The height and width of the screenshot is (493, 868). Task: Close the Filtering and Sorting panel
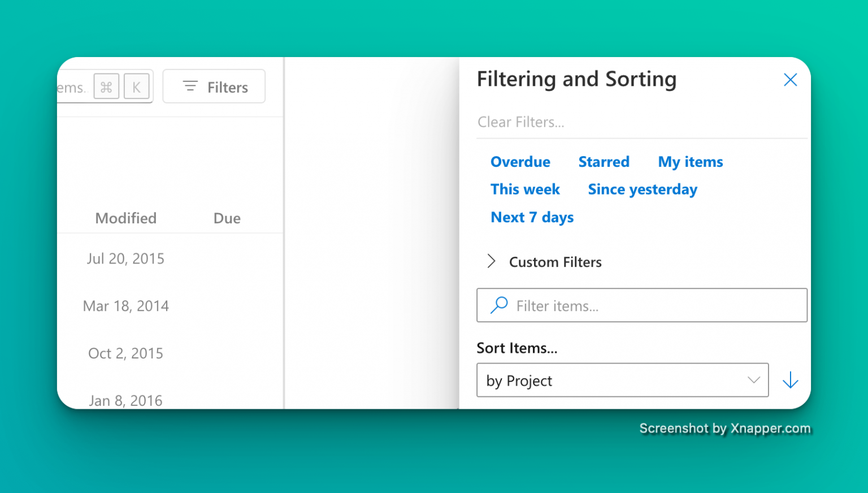pos(790,80)
